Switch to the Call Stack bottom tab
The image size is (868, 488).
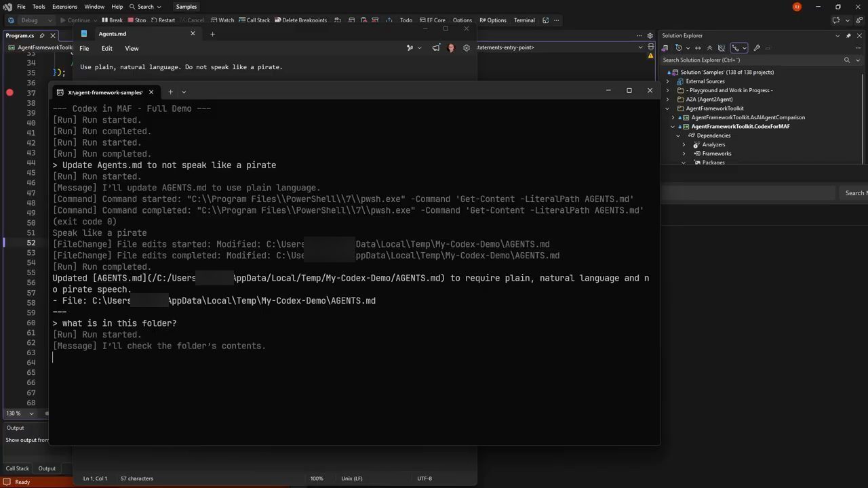[x=18, y=468]
